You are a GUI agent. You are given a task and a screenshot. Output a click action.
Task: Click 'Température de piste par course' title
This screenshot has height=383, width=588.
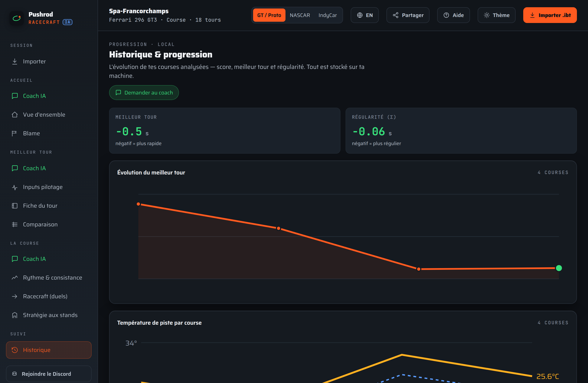pos(159,323)
